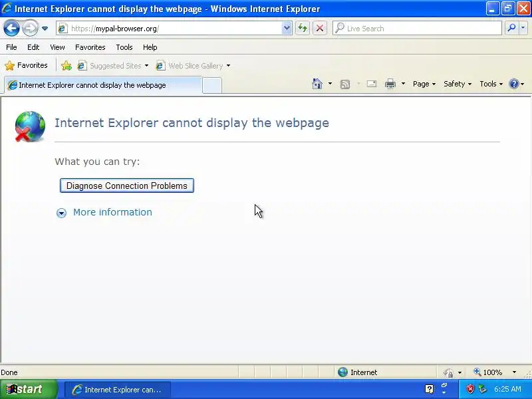The image size is (532, 399).
Task: Open Web Slice Gallery in favorites bar
Action: [x=193, y=66]
